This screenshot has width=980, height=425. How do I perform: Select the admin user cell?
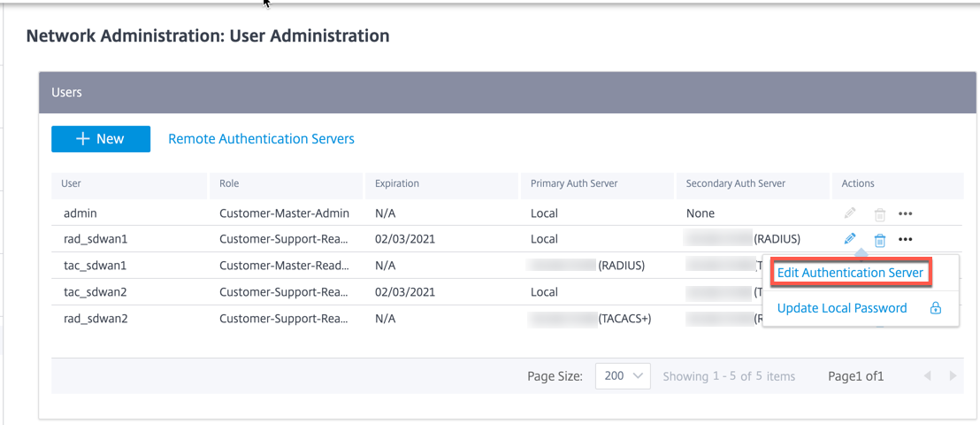80,213
